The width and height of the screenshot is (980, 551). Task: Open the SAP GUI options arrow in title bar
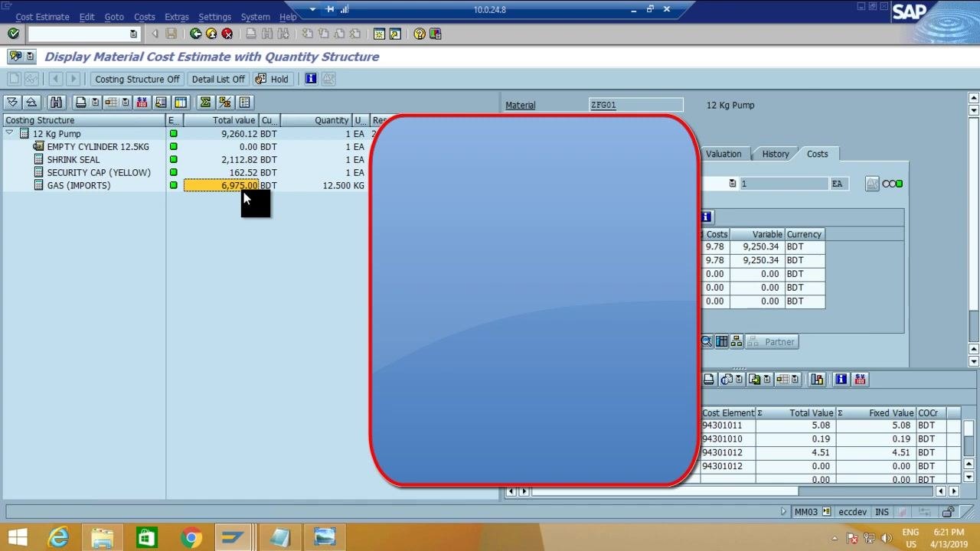click(x=312, y=9)
